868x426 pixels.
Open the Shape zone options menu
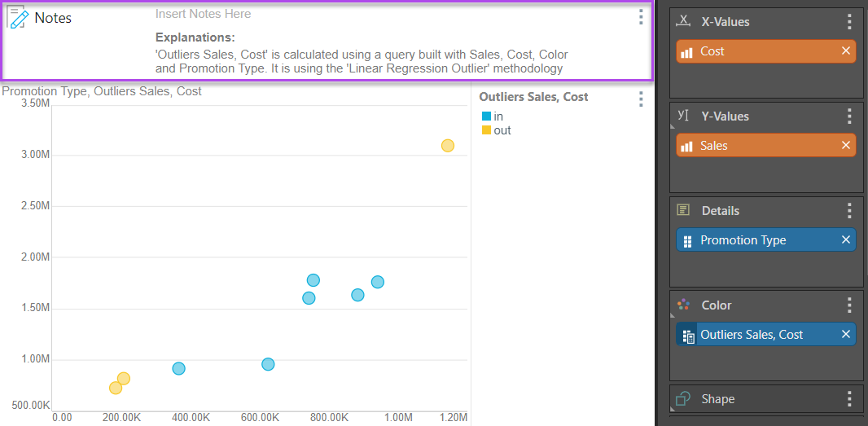[x=849, y=399]
